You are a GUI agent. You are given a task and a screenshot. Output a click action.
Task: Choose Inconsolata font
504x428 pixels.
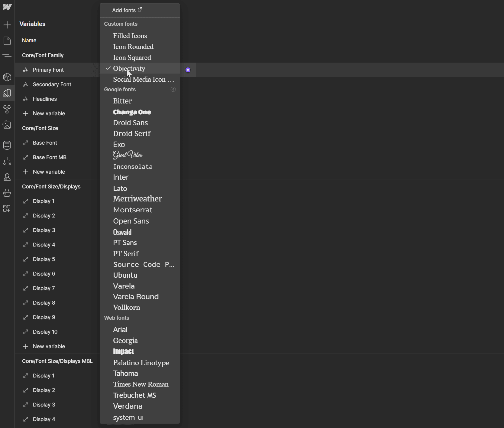point(140,166)
